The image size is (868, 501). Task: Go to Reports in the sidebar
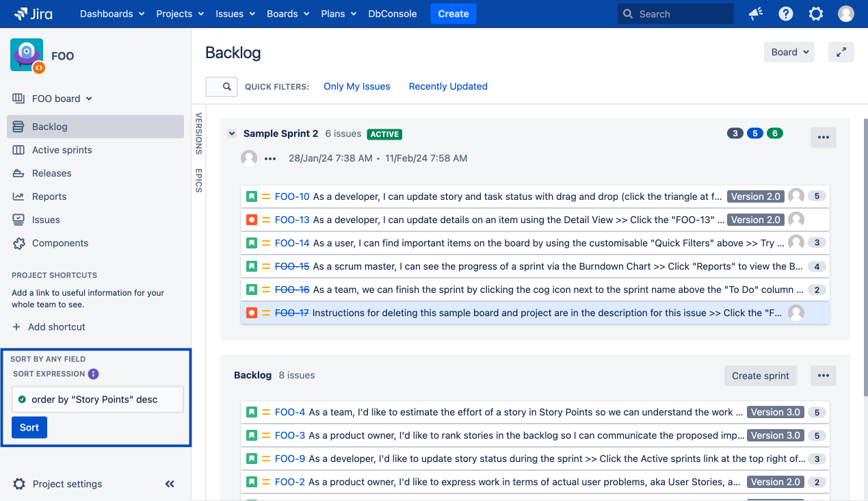click(x=96, y=196)
